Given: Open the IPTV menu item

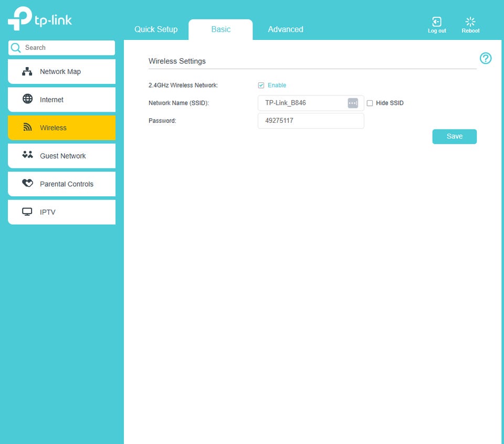Looking at the screenshot, I should 62,212.
